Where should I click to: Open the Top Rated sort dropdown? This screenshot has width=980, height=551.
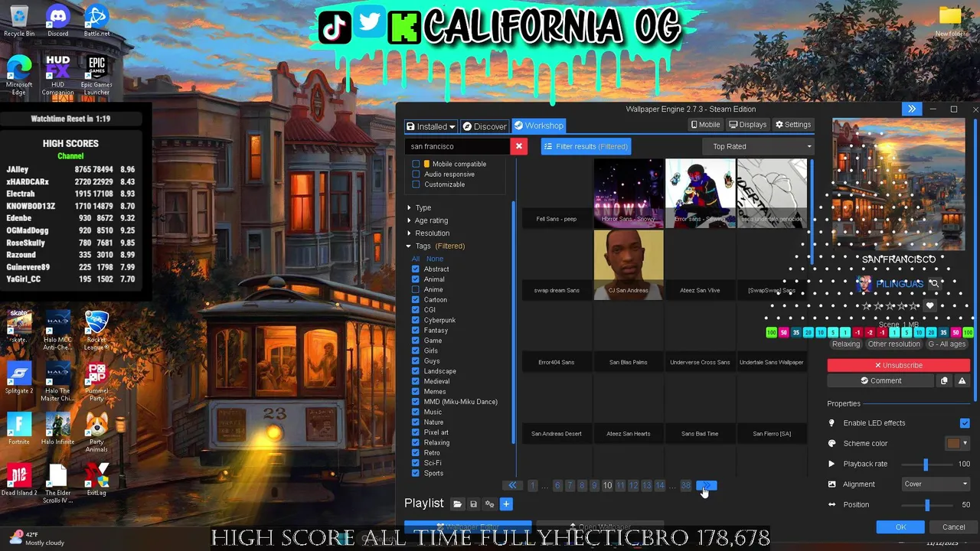click(759, 146)
